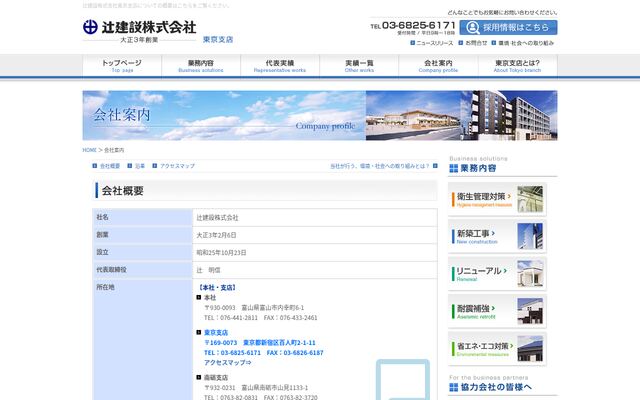Open 衛生管理対策 sidebar banner
Screen dimensions: 640x400
pyautogui.click(x=497, y=199)
